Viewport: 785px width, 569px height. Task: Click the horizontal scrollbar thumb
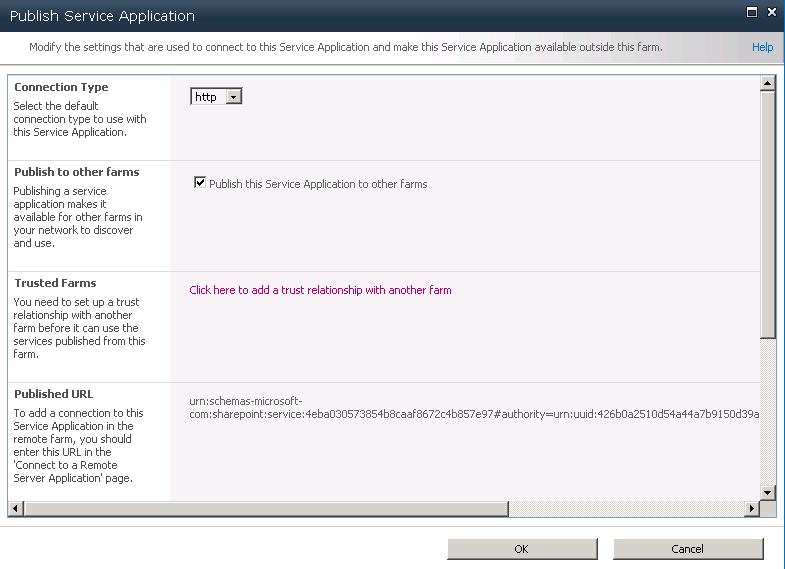point(266,508)
